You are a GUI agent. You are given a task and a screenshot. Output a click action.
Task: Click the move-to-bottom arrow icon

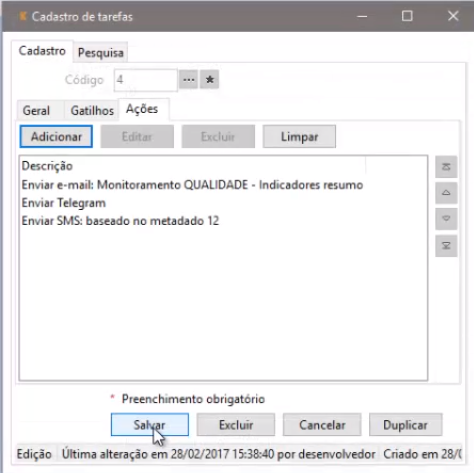tap(446, 246)
